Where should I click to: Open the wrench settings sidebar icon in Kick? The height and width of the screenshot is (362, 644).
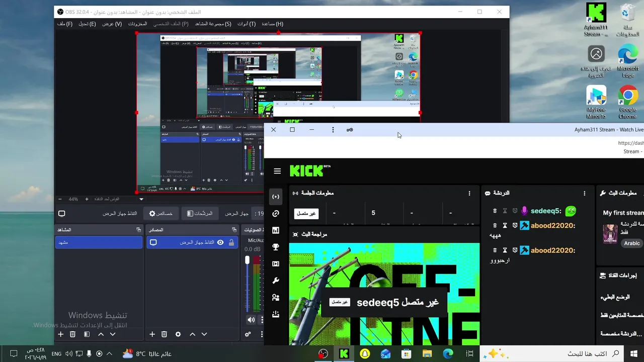[276, 281]
